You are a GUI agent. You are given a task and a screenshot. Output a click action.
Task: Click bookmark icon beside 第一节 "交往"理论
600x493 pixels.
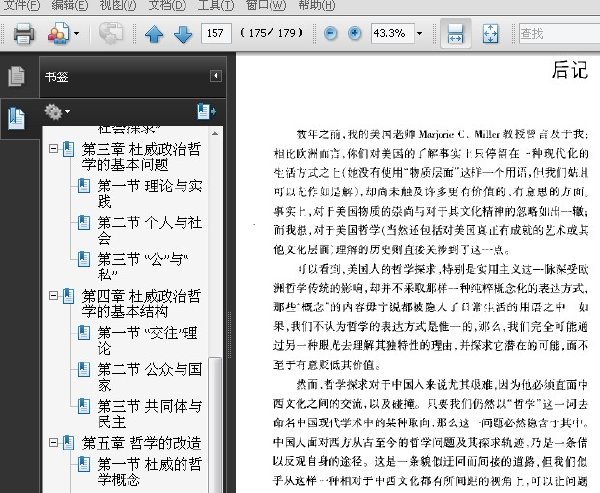click(84, 333)
